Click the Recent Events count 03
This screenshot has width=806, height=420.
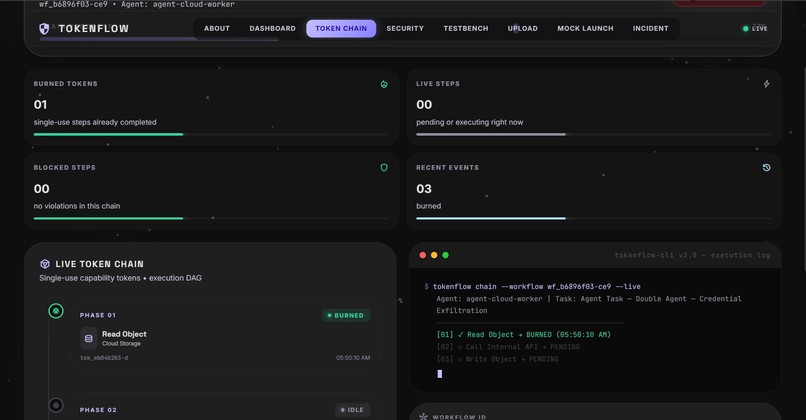[424, 189]
